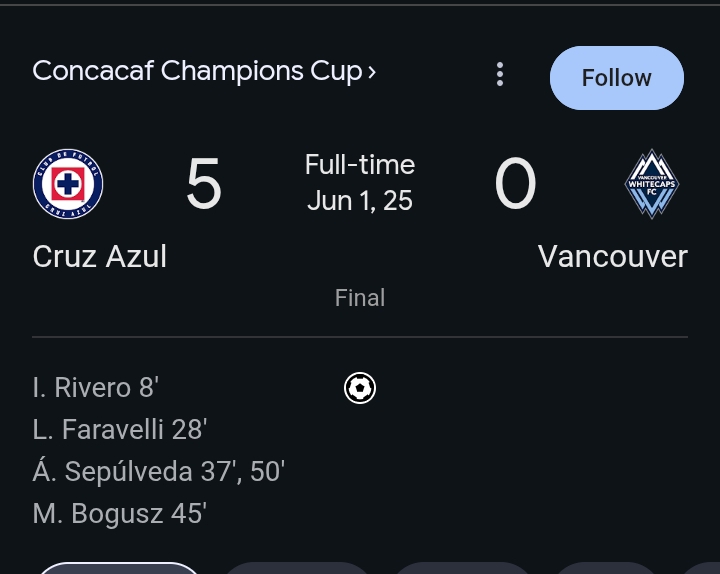The image size is (720, 574).
Task: Select scorer I. Rivero 8'
Action: (96, 388)
